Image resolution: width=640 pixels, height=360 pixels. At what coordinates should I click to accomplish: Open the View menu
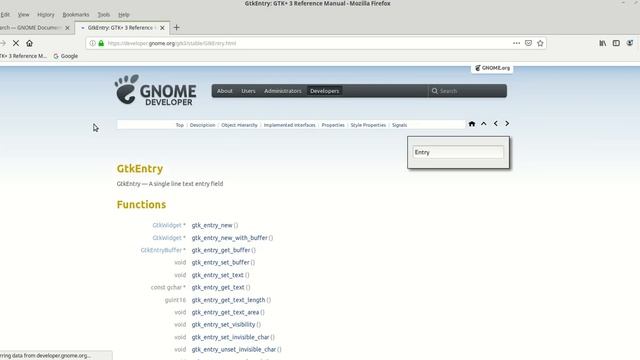(x=23, y=15)
